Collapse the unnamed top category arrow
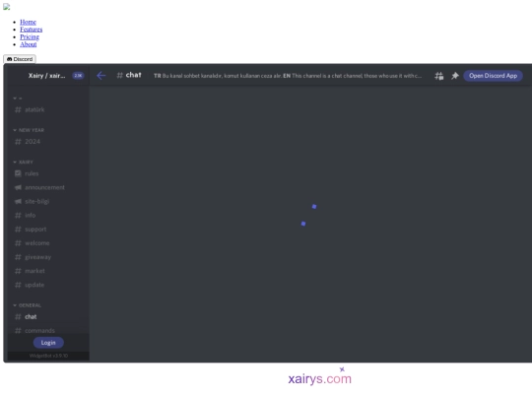This screenshot has height=399, width=532. [15, 99]
